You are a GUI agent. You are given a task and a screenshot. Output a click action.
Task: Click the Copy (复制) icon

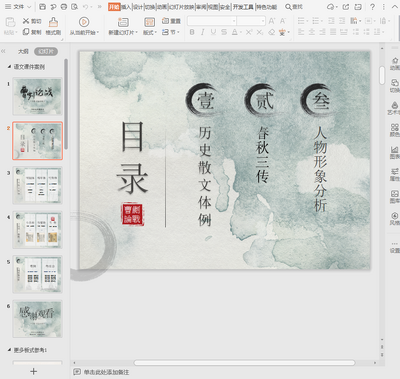coord(26,32)
